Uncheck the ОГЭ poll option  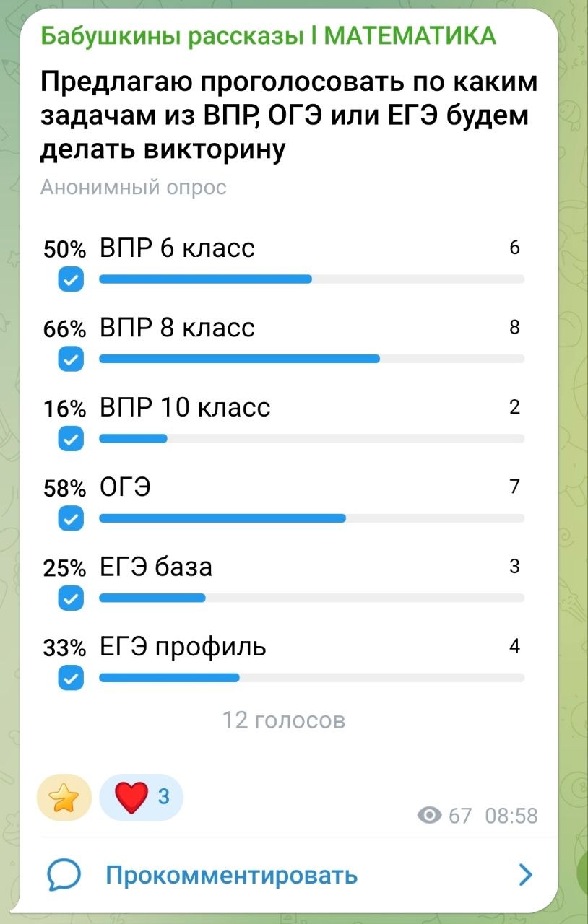click(70, 518)
